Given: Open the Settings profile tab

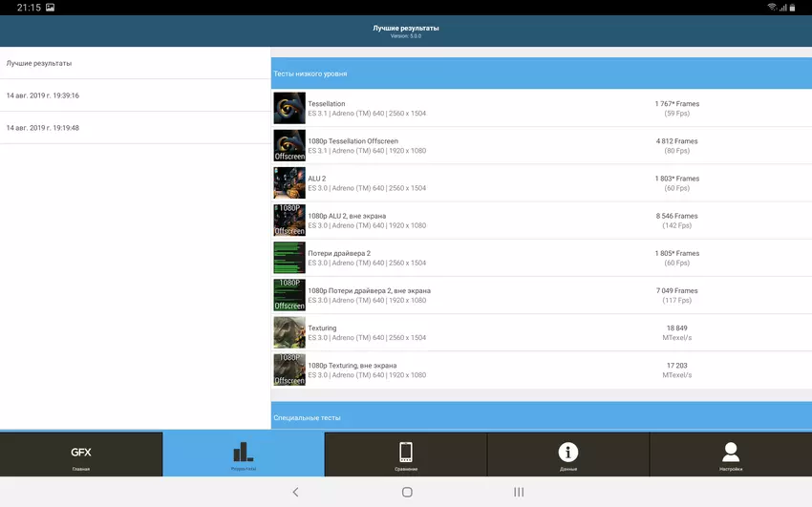Looking at the screenshot, I should [x=731, y=454].
